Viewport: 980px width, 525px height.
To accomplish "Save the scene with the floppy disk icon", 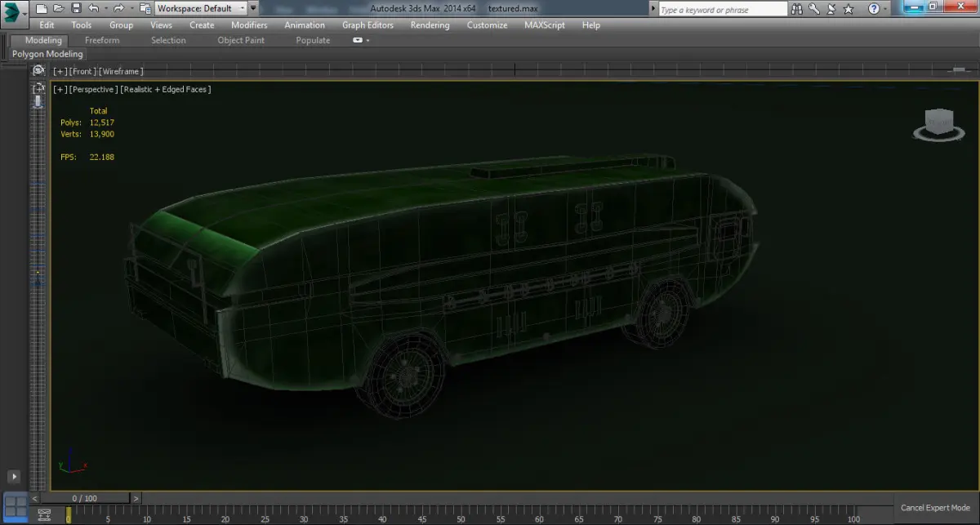I will pyautogui.click(x=75, y=8).
